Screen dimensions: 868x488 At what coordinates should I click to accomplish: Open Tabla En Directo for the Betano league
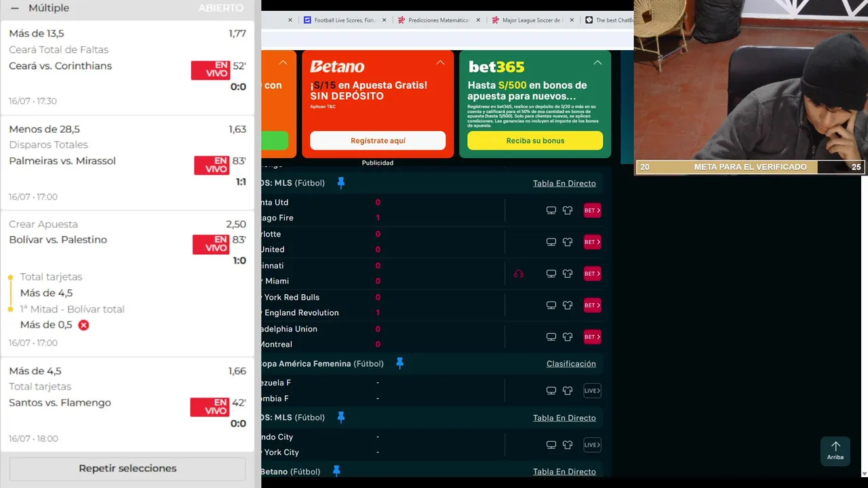(x=564, y=472)
